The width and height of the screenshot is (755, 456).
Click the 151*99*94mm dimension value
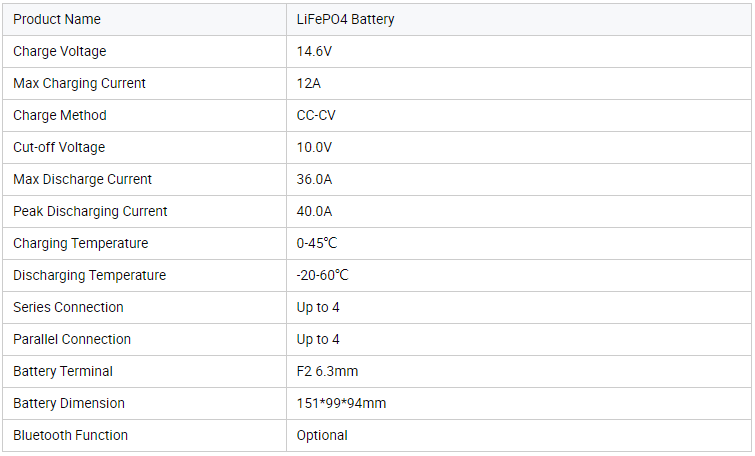point(341,404)
